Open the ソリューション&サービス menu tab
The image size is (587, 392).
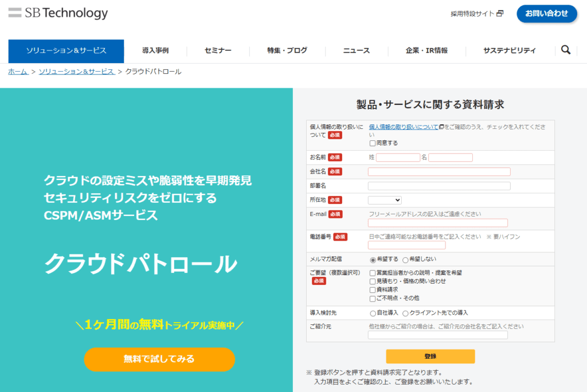click(66, 51)
